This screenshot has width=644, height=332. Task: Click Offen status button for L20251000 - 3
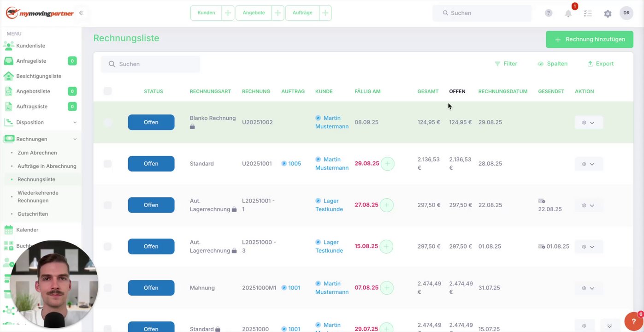click(151, 246)
